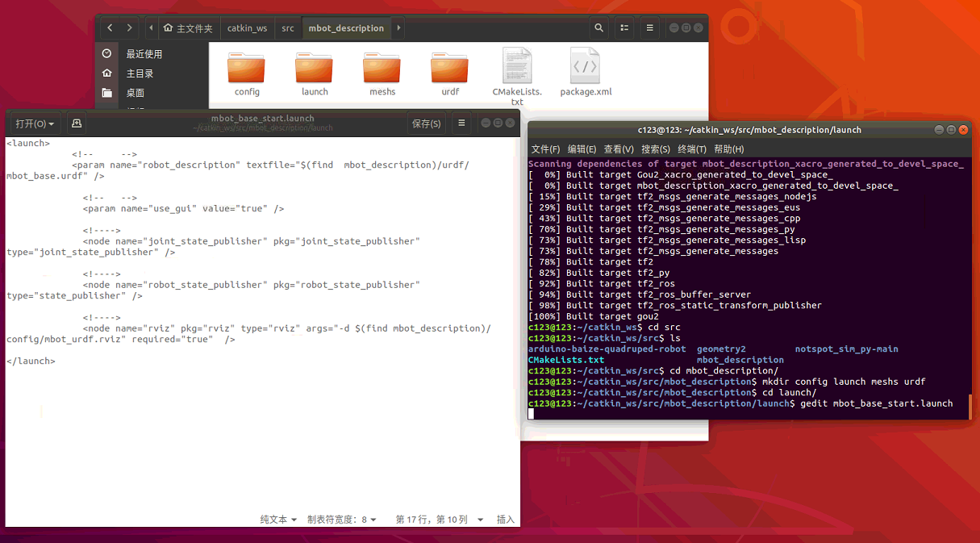The image size is (980, 543).
Task: Click notspot_sim_py-main in terminal listing
Action: pyautogui.click(x=846, y=349)
